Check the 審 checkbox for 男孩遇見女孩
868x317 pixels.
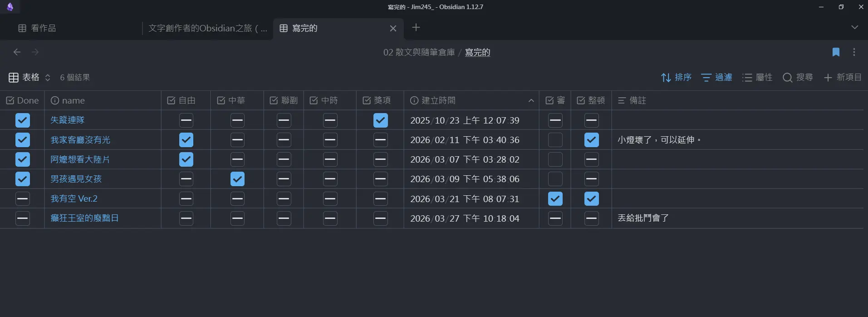point(555,179)
